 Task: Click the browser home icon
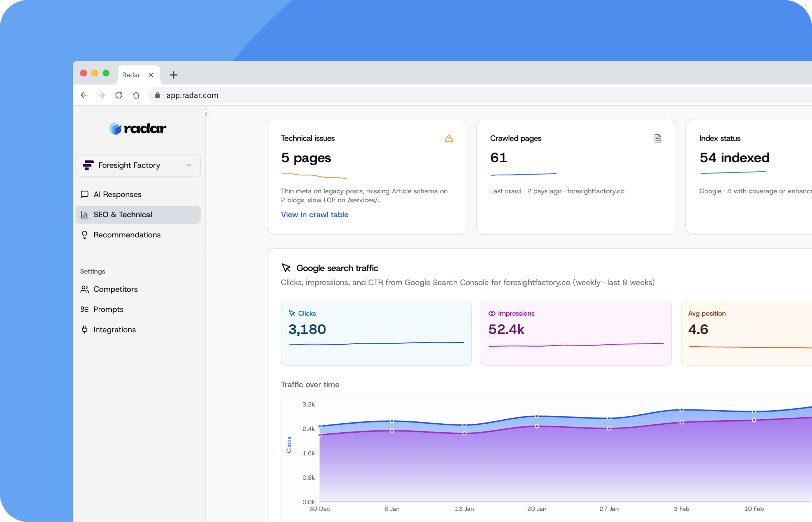(x=136, y=95)
